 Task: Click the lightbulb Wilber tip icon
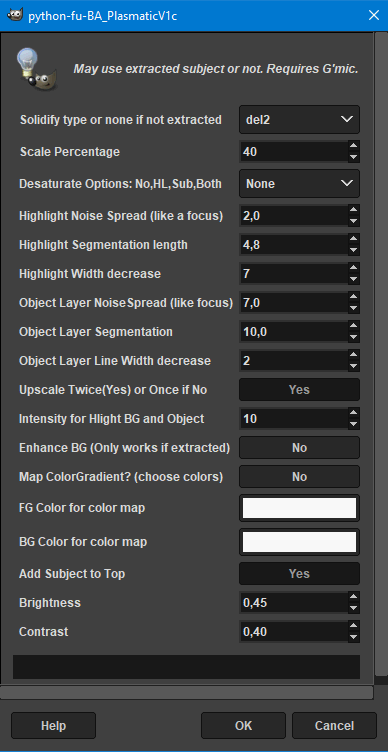[37, 69]
